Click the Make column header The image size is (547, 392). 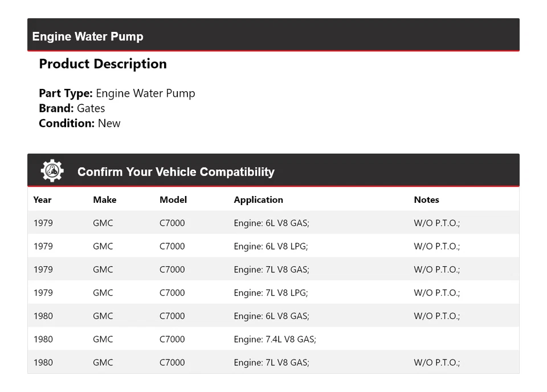pos(104,199)
